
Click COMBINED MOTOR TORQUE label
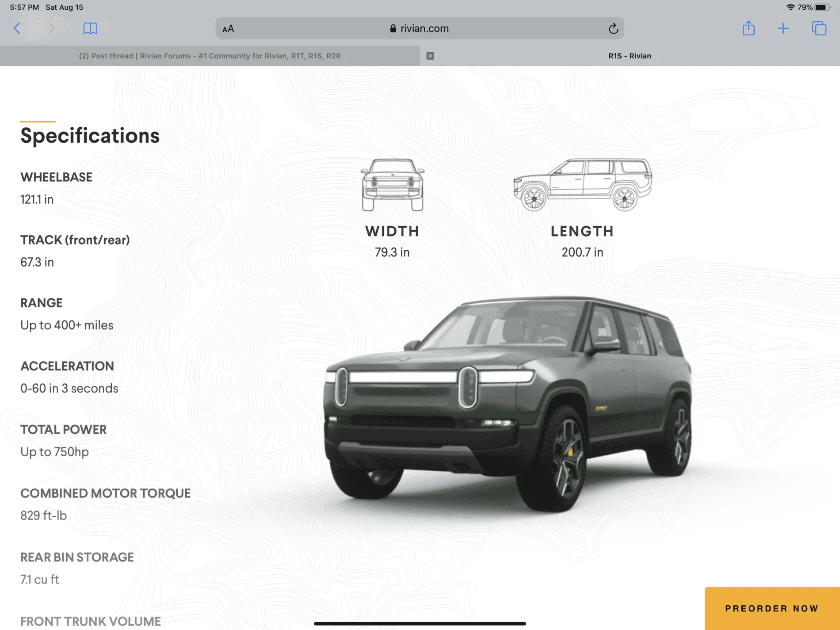106,493
